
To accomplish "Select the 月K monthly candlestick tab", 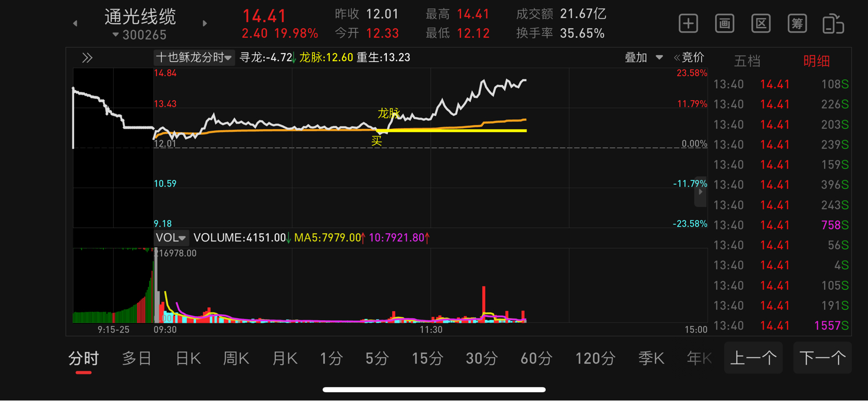I will click(x=285, y=358).
